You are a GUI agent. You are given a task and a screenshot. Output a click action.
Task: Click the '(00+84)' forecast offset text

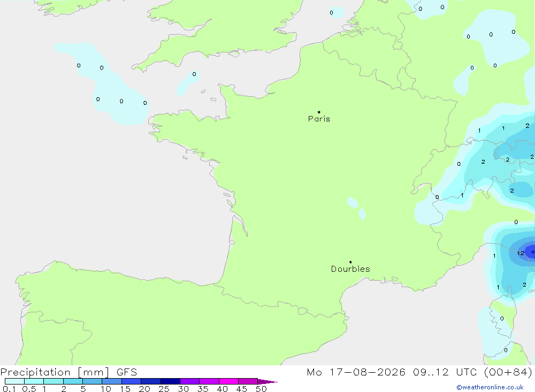tap(508, 372)
